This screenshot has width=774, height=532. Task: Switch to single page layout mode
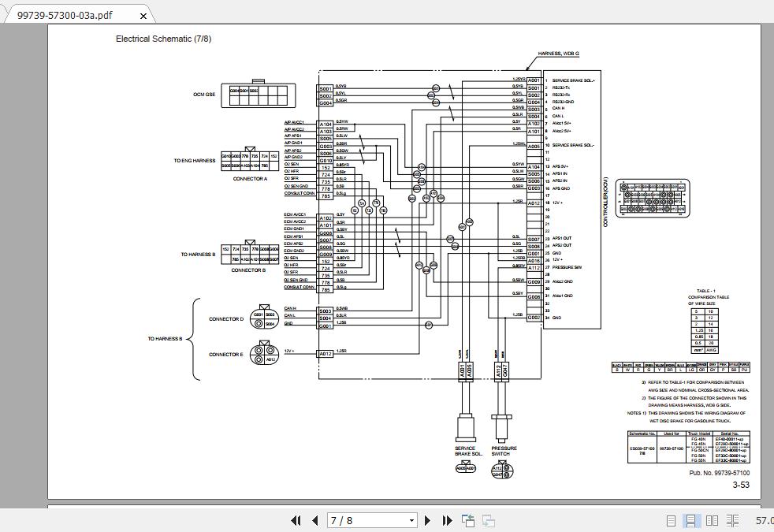(671, 520)
